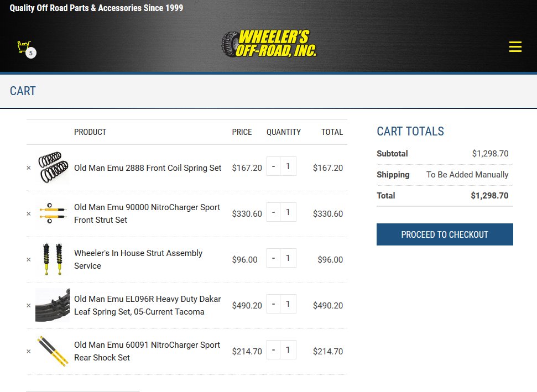This screenshot has width=537, height=392.
Task: Remove the EL096R Dakar Leaf Spring Set
Action: click(29, 305)
